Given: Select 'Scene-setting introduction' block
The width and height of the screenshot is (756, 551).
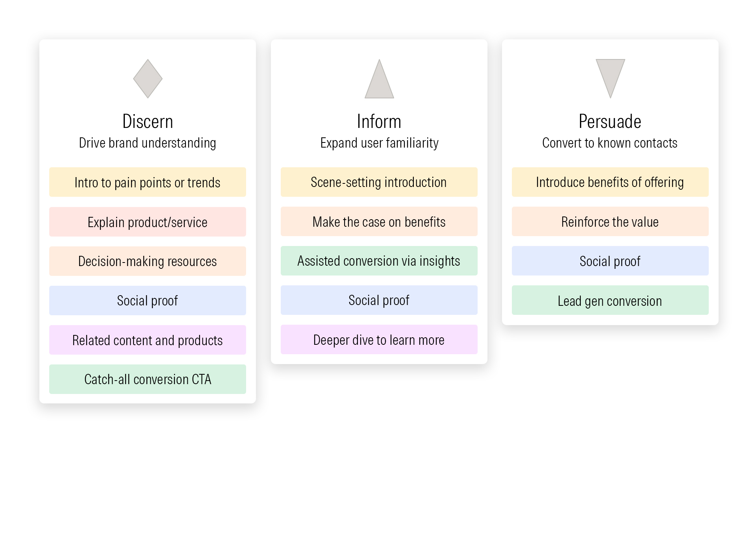Looking at the screenshot, I should [x=379, y=182].
